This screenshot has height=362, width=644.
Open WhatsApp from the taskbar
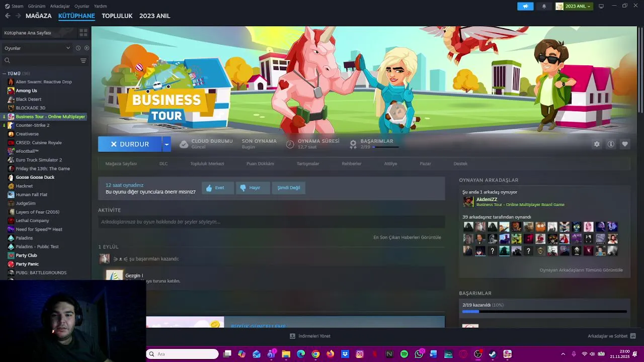(419, 354)
